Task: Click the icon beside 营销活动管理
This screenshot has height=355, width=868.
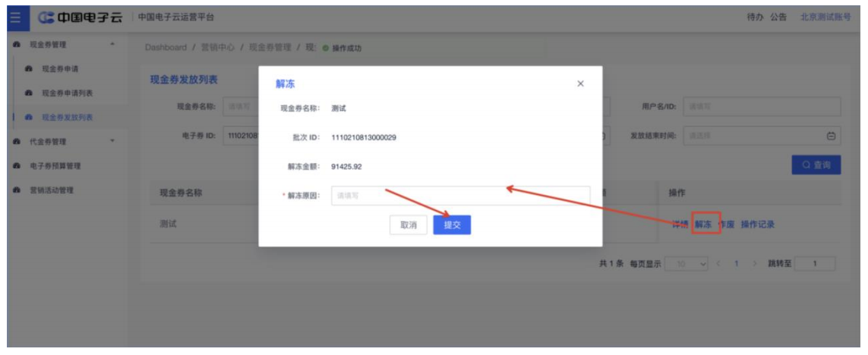Action: click(17, 190)
